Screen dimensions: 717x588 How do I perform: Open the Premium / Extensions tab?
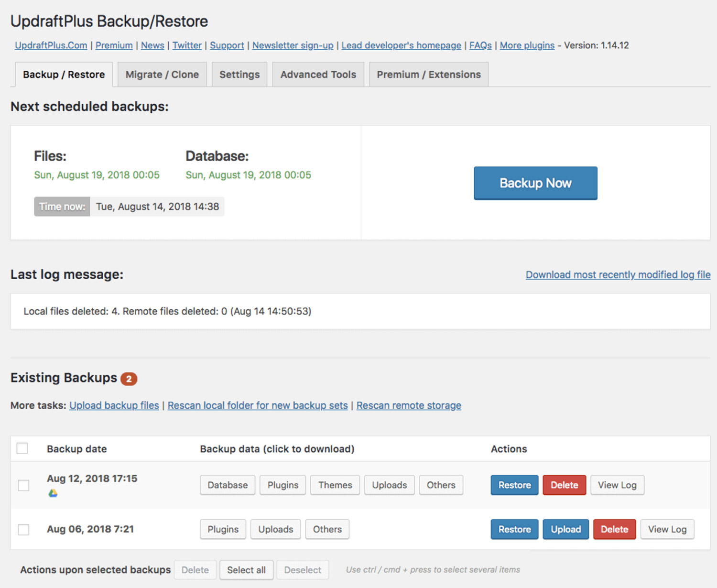[428, 75]
